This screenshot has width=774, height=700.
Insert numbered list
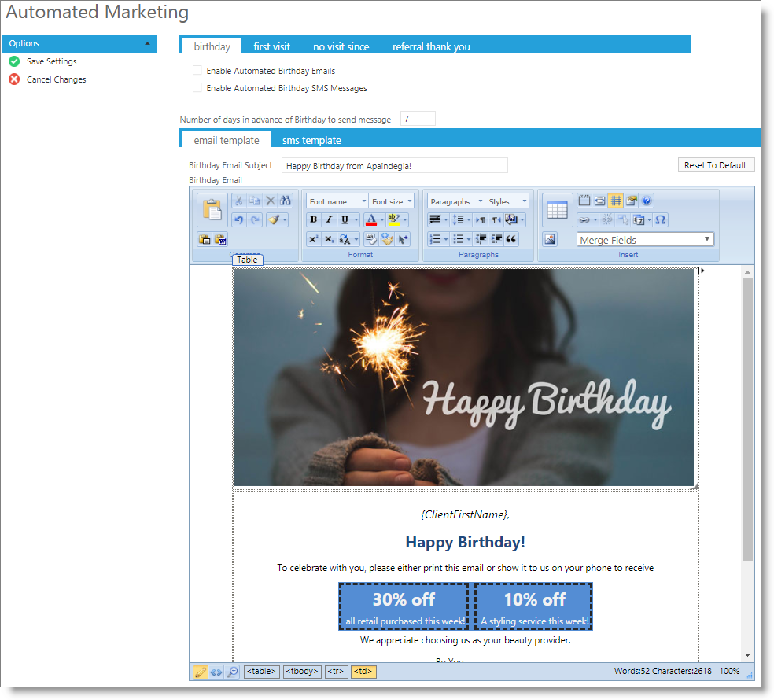[435, 239]
